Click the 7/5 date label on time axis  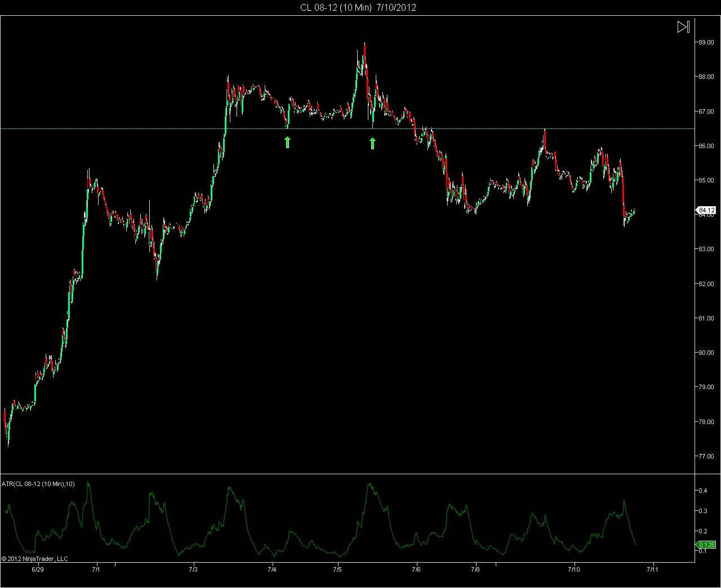tap(337, 569)
